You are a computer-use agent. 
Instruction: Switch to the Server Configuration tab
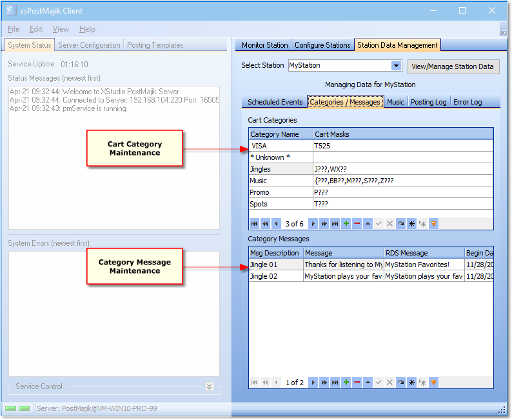[89, 45]
